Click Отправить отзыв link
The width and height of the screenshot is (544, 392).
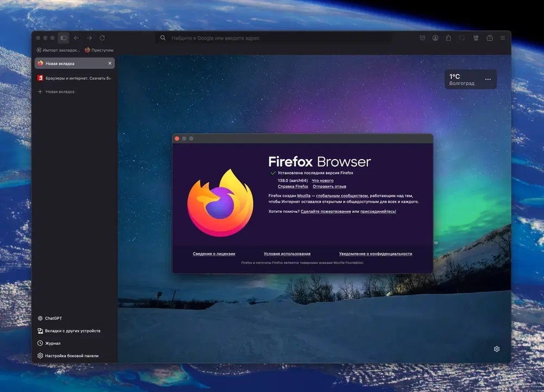point(329,186)
